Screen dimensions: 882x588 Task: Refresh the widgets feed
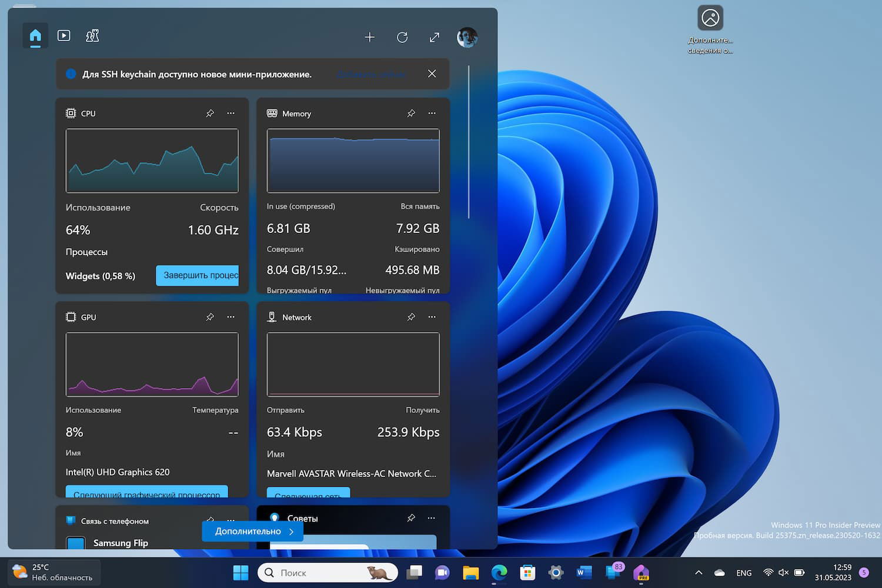click(x=402, y=38)
